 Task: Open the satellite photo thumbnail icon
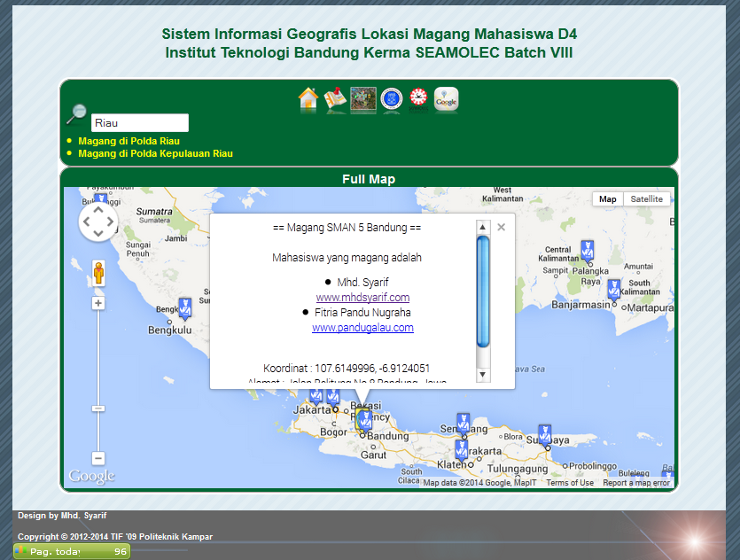(363, 99)
